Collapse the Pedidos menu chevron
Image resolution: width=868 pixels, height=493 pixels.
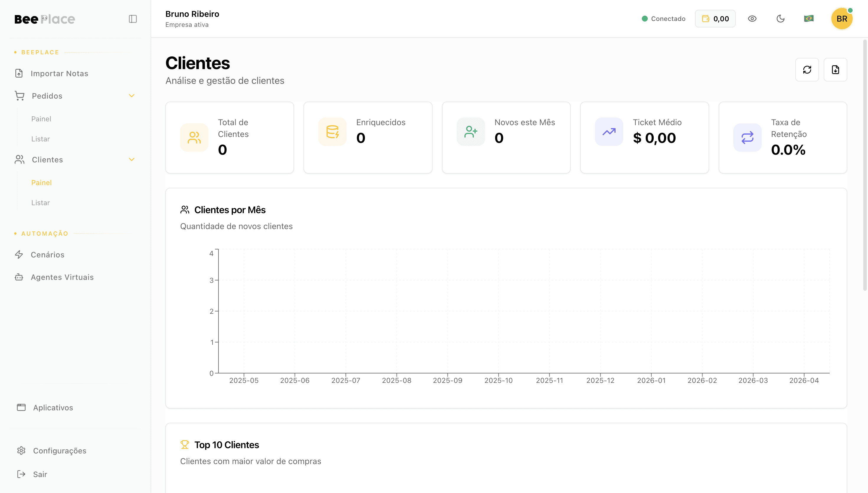(x=132, y=96)
